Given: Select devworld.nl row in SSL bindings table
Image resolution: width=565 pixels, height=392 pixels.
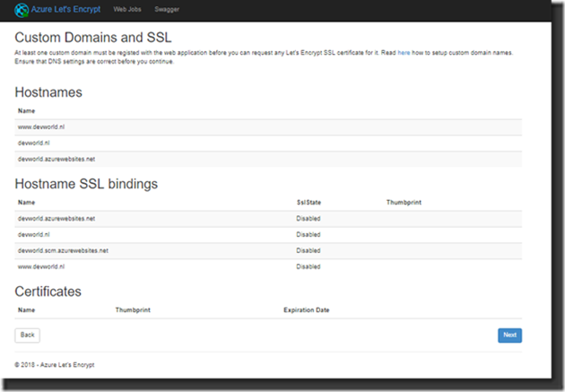Looking at the screenshot, I should [x=268, y=234].
